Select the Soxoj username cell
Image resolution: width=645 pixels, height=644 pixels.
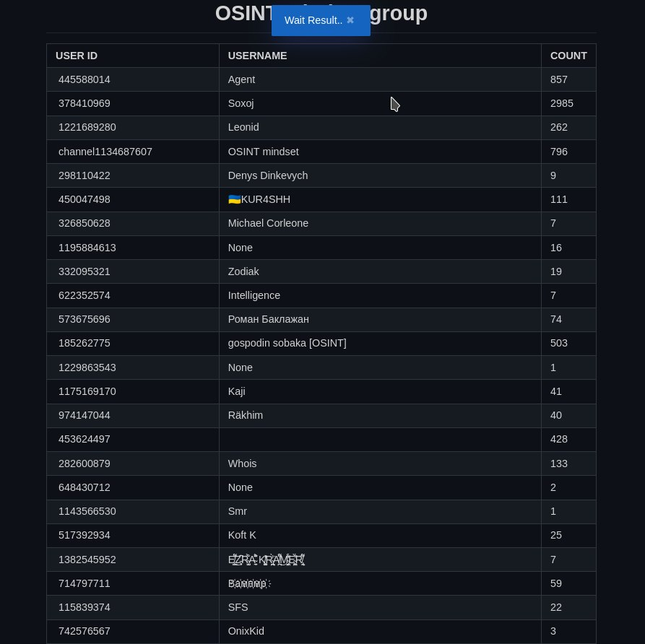(x=241, y=103)
